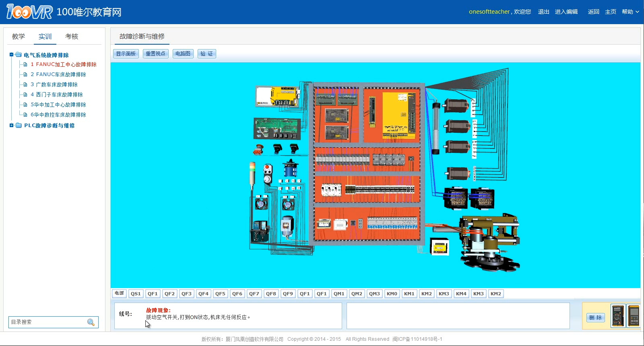
Task: Expand the PLC故障诊断与维修 tree node
Action: 12,126
